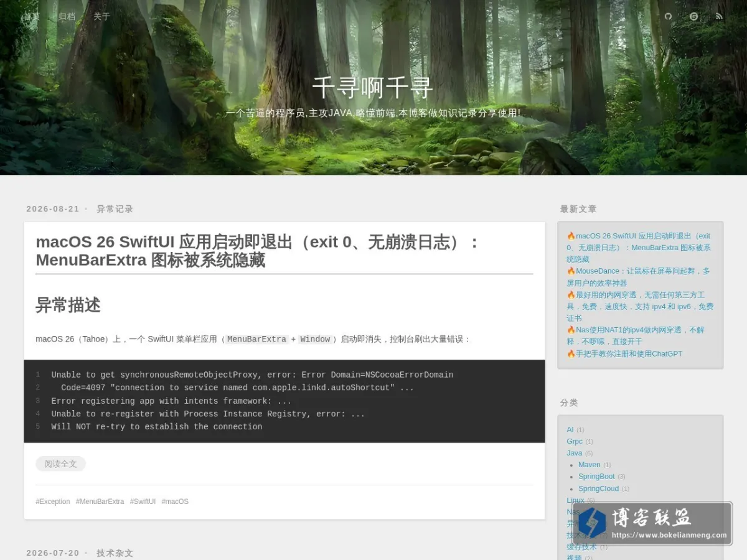Screen dimensions: 747x560
Task: Open recent article 最好用的内网穿透
Action: (640, 306)
